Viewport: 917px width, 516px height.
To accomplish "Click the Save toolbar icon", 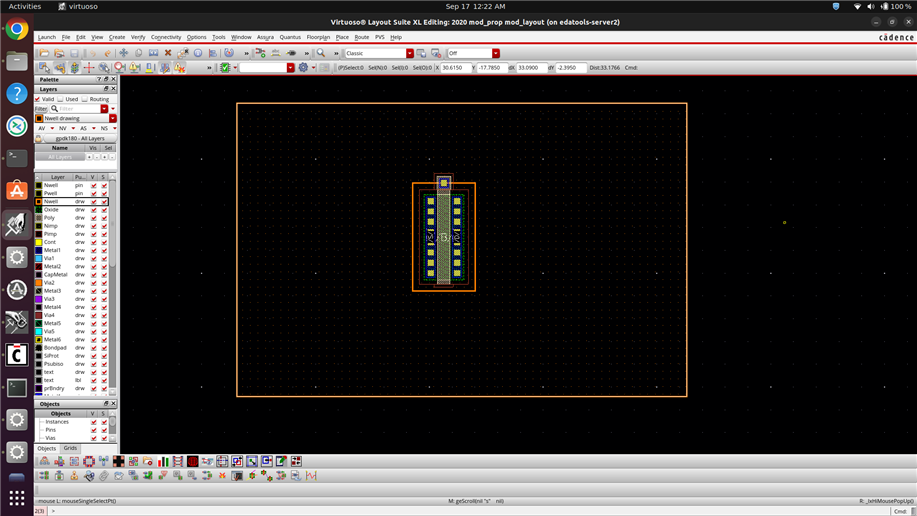I will (74, 53).
